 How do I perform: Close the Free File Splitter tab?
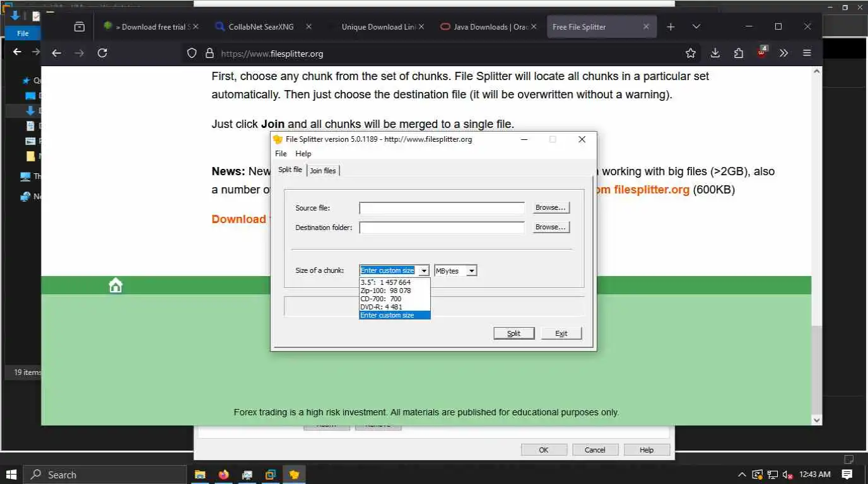(x=646, y=26)
